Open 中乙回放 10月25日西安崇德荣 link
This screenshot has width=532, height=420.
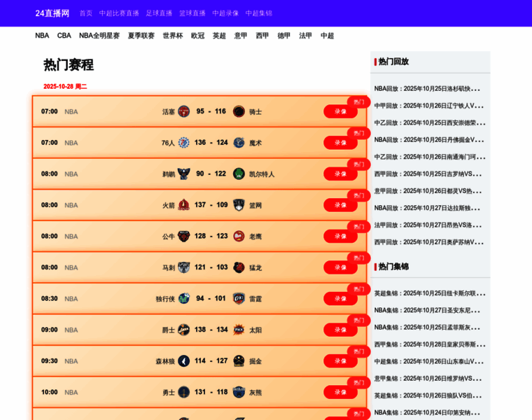[x=430, y=122]
